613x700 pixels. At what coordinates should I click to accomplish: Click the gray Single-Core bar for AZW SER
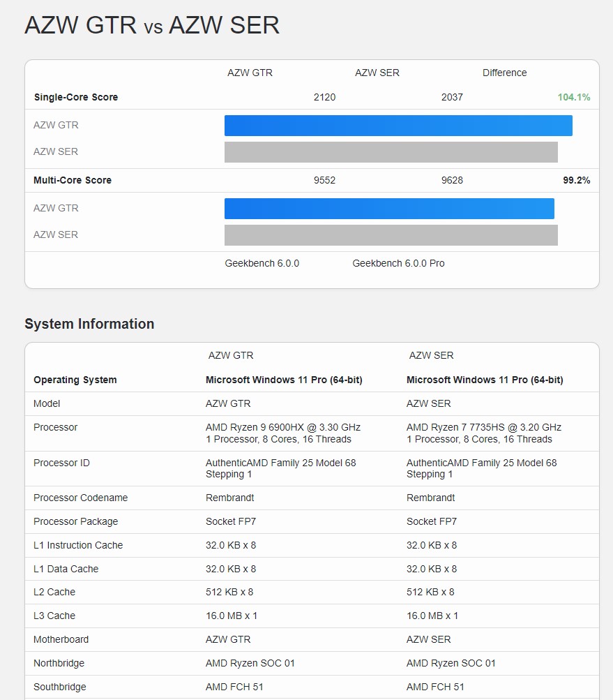pos(391,152)
